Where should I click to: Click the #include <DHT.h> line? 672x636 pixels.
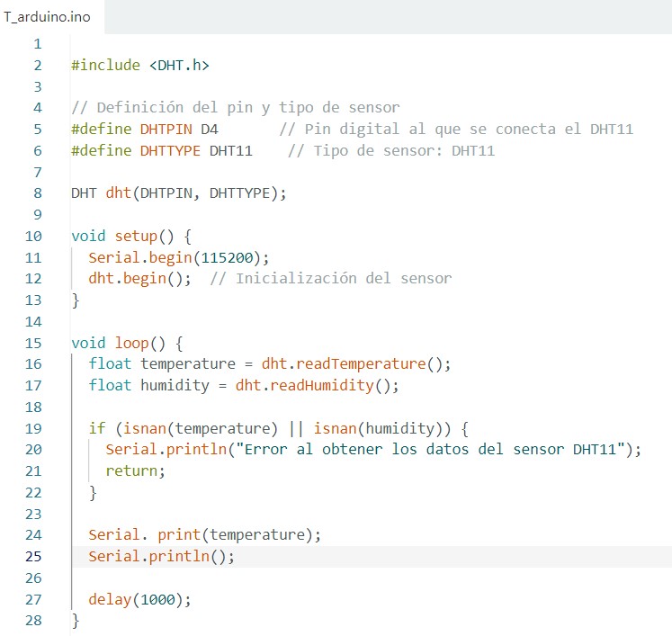pyautogui.click(x=140, y=65)
